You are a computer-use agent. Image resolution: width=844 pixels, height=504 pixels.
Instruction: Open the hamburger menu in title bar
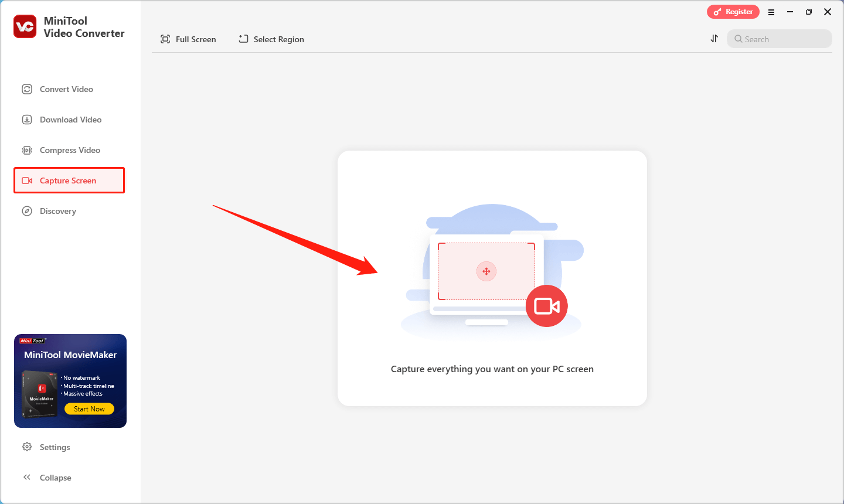pyautogui.click(x=771, y=12)
